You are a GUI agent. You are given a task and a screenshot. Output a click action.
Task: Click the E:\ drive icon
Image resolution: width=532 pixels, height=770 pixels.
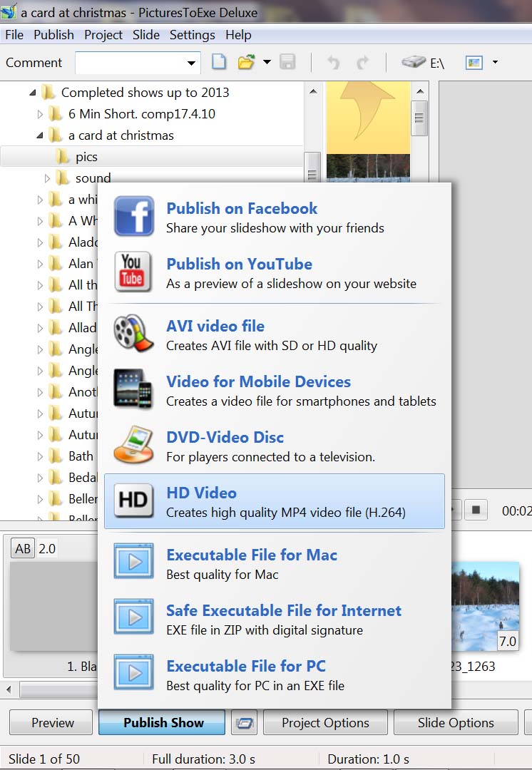point(414,63)
